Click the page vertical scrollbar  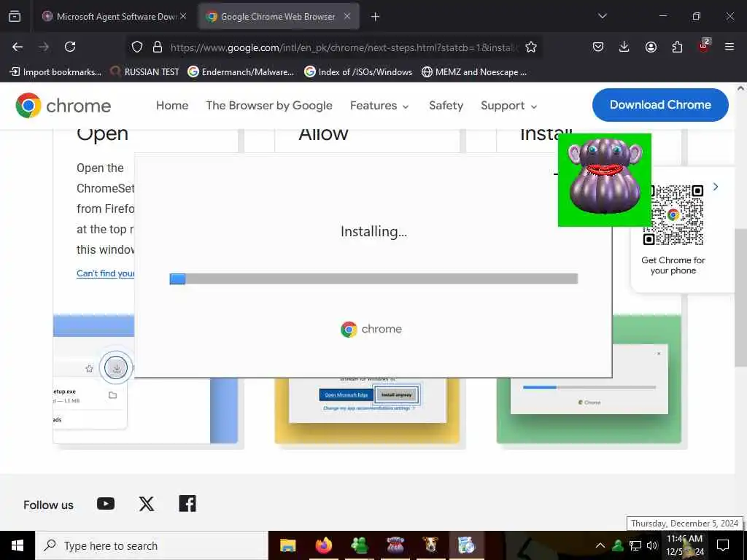[x=740, y=297]
